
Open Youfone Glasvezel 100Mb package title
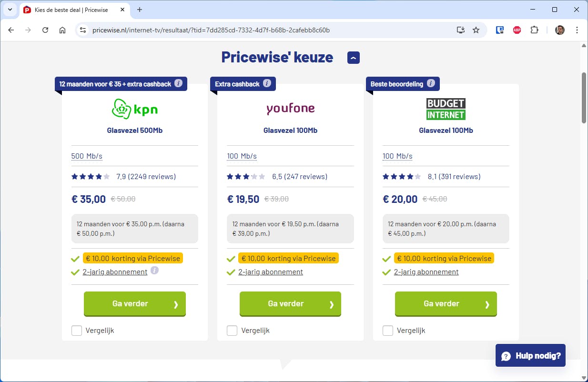pos(290,131)
